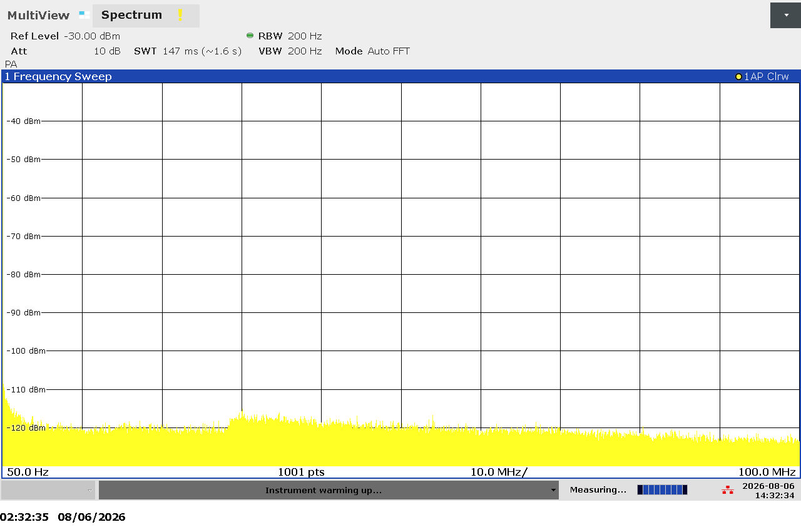Click the 50.0 Hz start frequency

pos(28,472)
